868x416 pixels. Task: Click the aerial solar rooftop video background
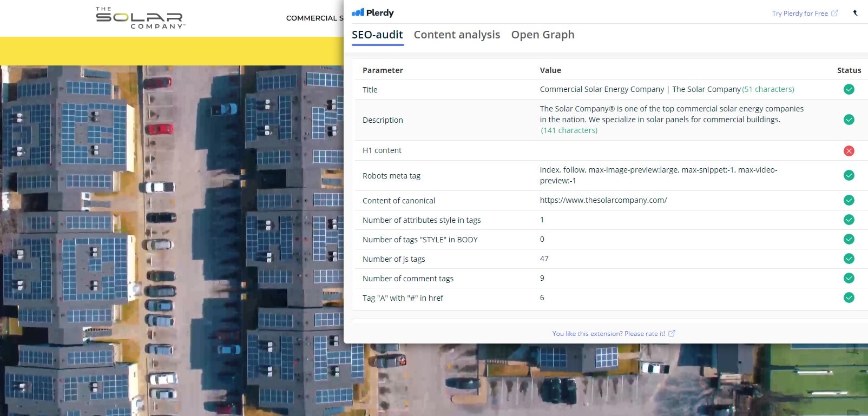pyautogui.click(x=172, y=241)
